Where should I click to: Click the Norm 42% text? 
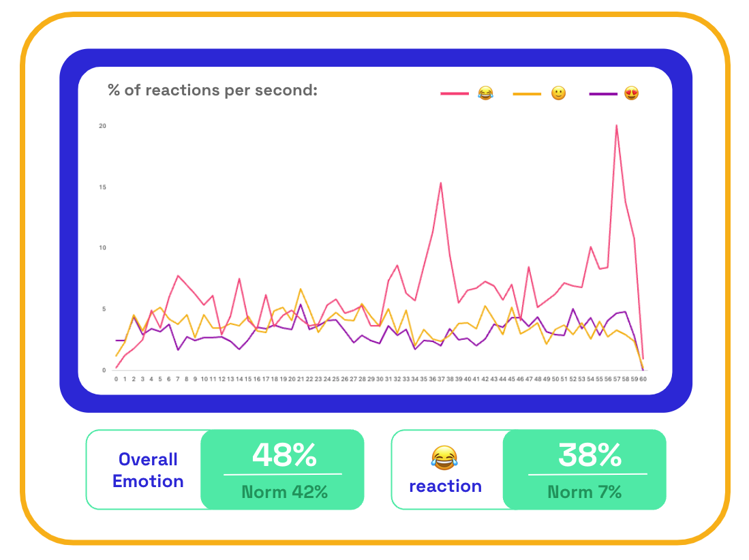[285, 492]
